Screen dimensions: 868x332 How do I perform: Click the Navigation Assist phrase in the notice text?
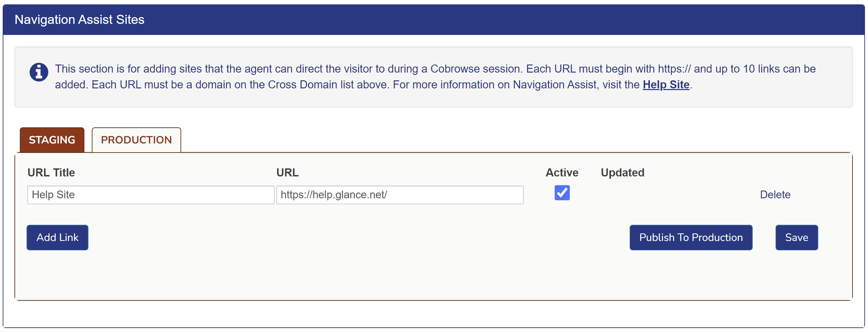click(x=554, y=85)
